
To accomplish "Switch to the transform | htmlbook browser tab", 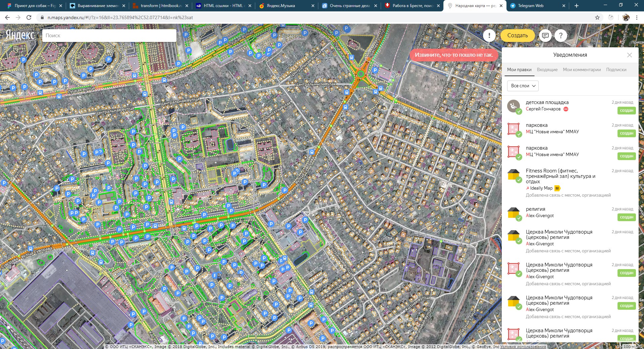I will [x=160, y=6].
